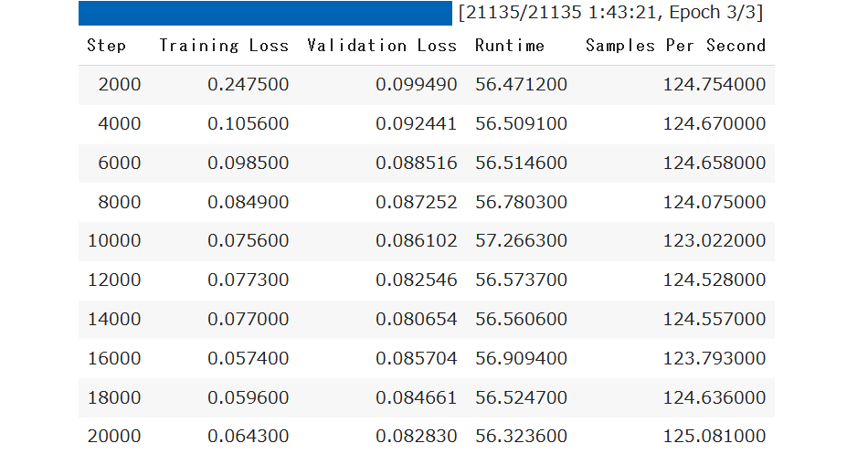Select step cell '10000'
Image resolution: width=868 pixels, height=454 pixels.
[x=114, y=241]
